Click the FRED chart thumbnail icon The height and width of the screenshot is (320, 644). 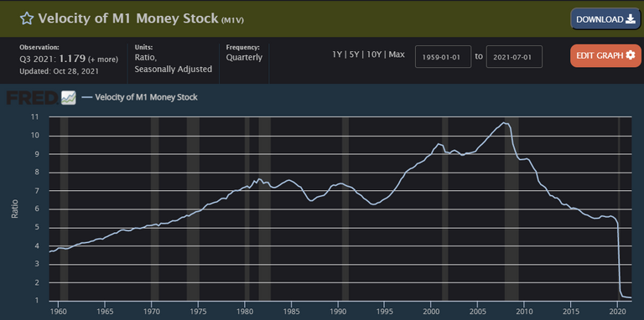[x=69, y=98]
